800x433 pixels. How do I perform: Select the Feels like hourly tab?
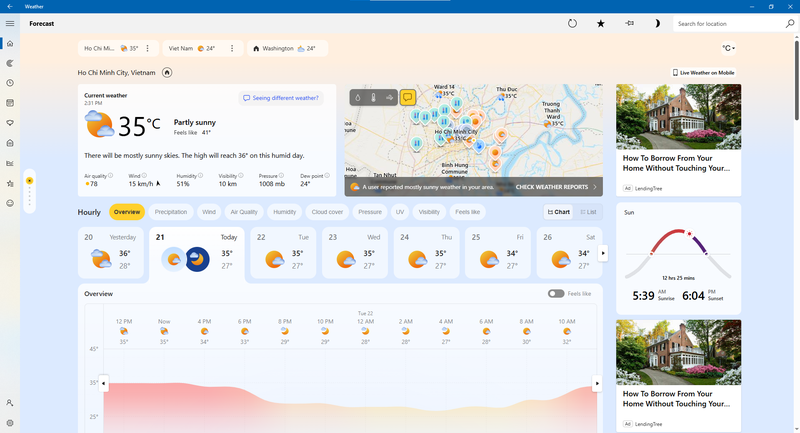467,212
